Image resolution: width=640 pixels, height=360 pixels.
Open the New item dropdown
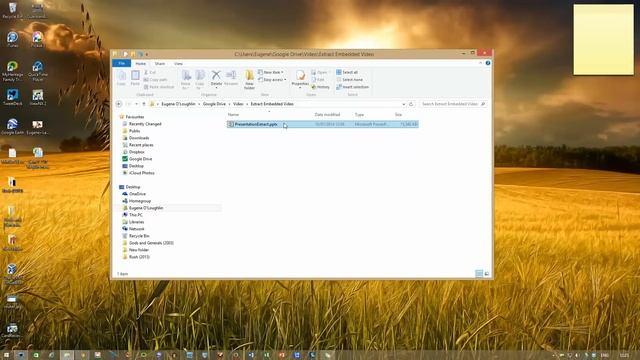pos(271,72)
